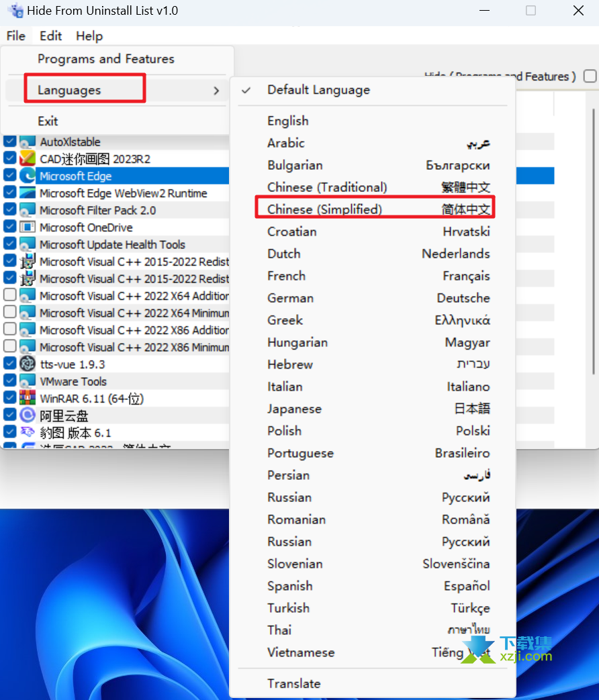Screen dimensions: 599x700
Task: Uncheck the tts-vue 1.9.3 checkbox
Action: 10,363
